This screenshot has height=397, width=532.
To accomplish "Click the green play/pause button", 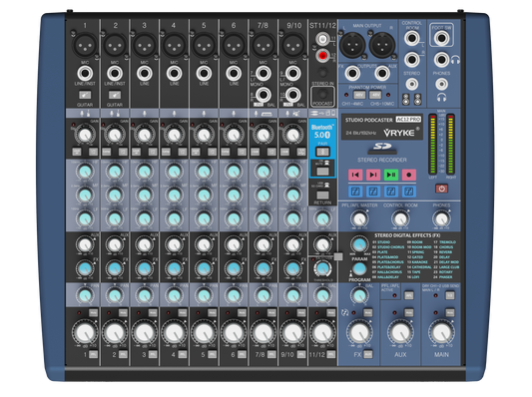I will click(x=391, y=175).
